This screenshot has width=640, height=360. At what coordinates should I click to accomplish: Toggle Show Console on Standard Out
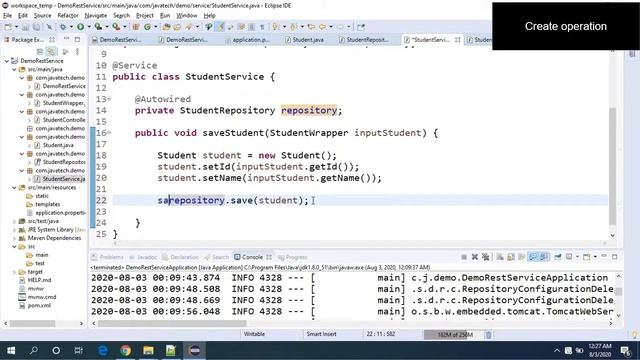tap(533, 257)
